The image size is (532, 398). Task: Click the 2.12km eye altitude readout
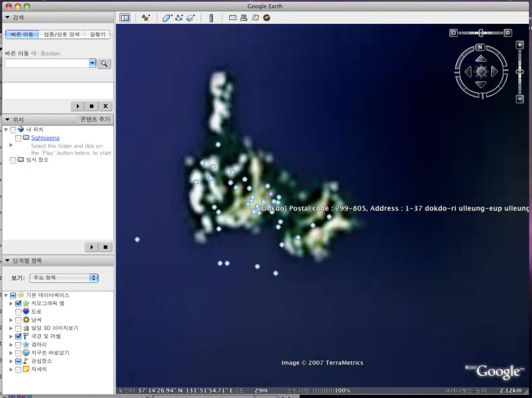coord(510,391)
